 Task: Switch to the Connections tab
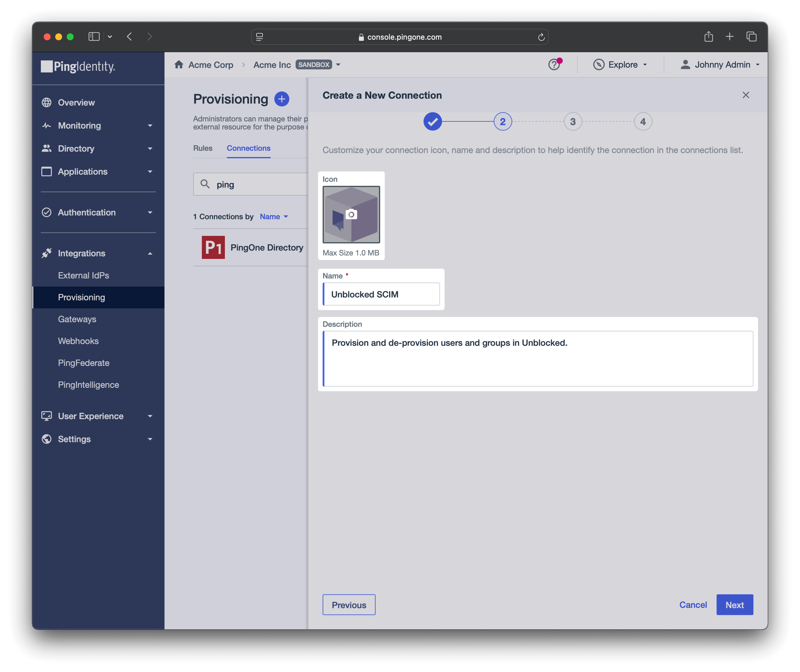248,148
